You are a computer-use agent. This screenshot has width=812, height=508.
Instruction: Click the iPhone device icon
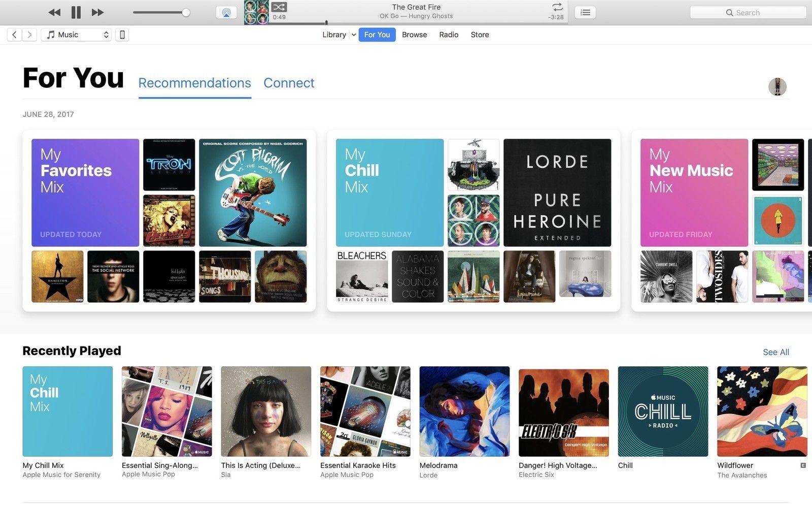(122, 35)
